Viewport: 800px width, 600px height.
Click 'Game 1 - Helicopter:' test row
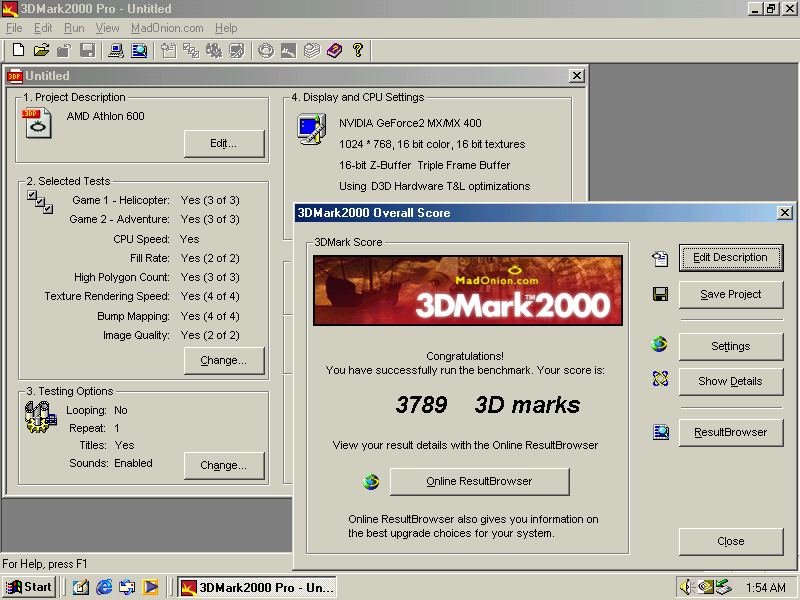pyautogui.click(x=156, y=200)
